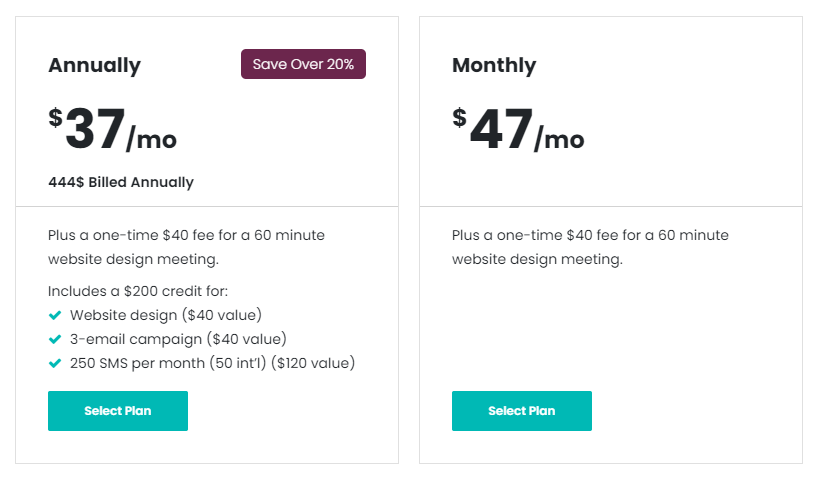The width and height of the screenshot is (822, 482).
Task: Click the checkmark beside 250 SMS per month
Action: pos(55,363)
